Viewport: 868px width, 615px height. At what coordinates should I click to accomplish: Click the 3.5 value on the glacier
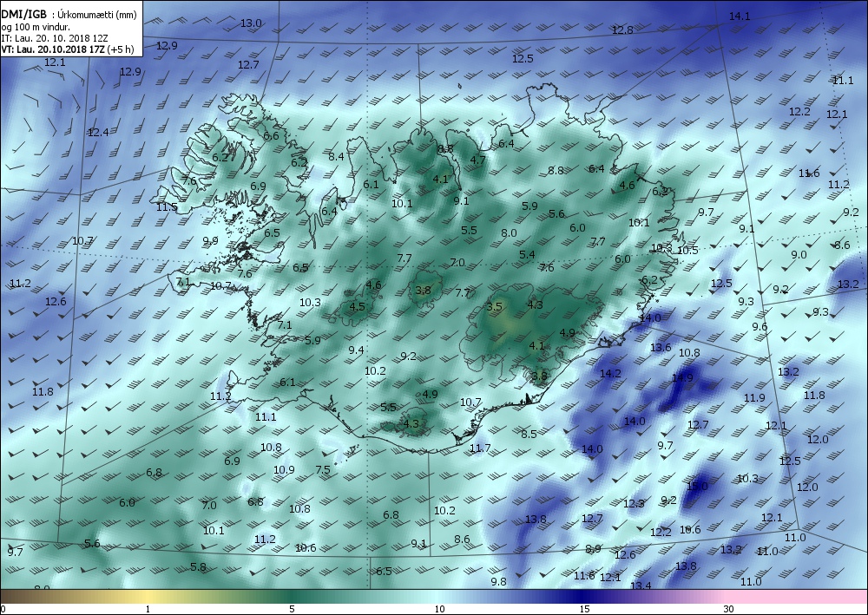pyautogui.click(x=495, y=306)
